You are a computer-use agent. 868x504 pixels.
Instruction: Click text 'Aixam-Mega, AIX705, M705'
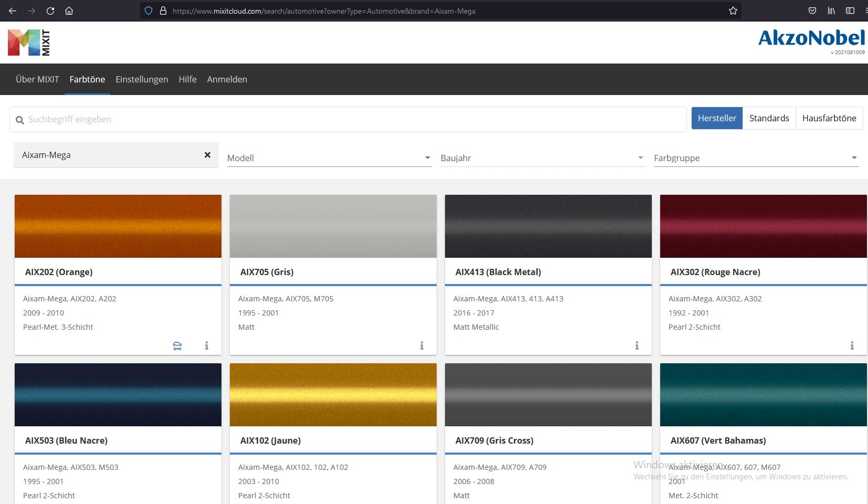coord(285,299)
